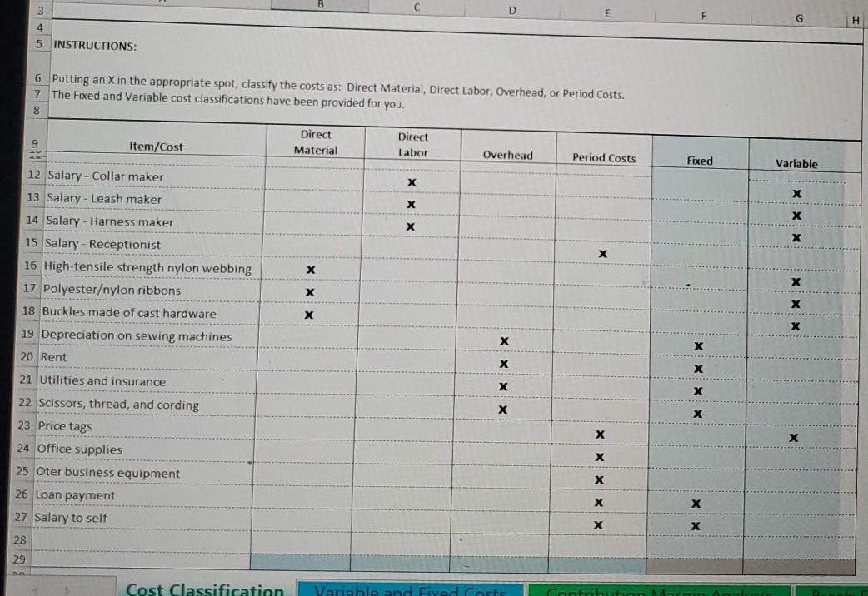Click the Direct Material X for Buckles
The height and width of the screenshot is (596, 868).
pos(308,311)
